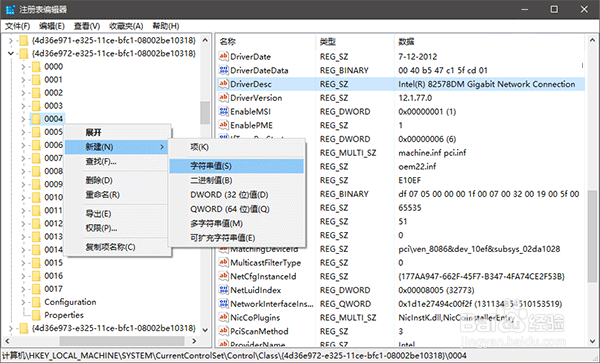
Task: Select 重命名(R) in the context menu
Action: pos(117,195)
